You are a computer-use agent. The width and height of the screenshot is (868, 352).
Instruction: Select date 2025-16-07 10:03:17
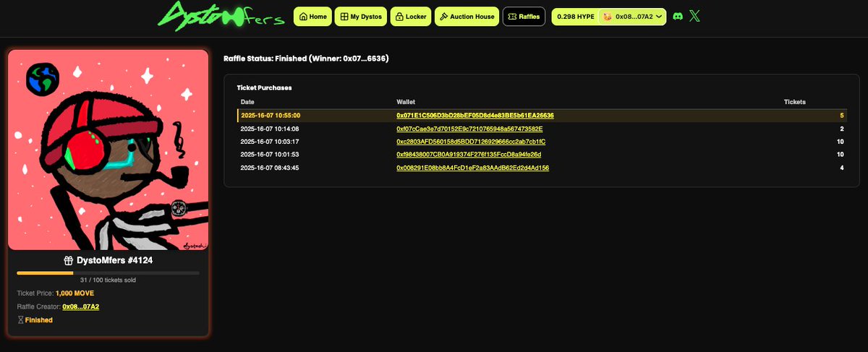point(270,141)
